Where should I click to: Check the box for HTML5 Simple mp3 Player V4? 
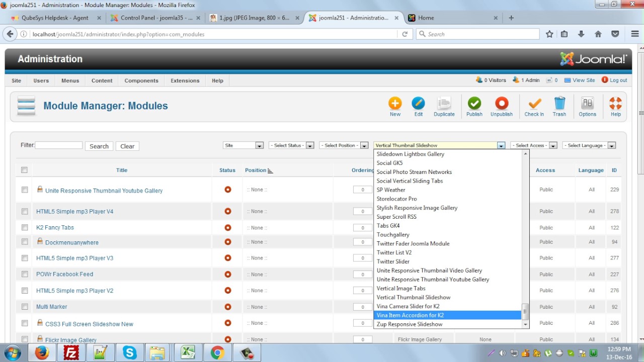click(x=25, y=211)
